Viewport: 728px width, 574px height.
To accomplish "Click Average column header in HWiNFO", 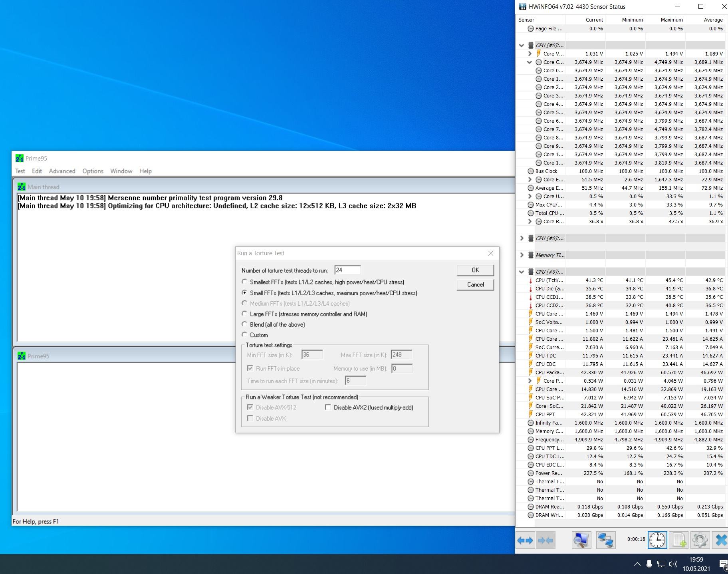I will (x=706, y=20).
